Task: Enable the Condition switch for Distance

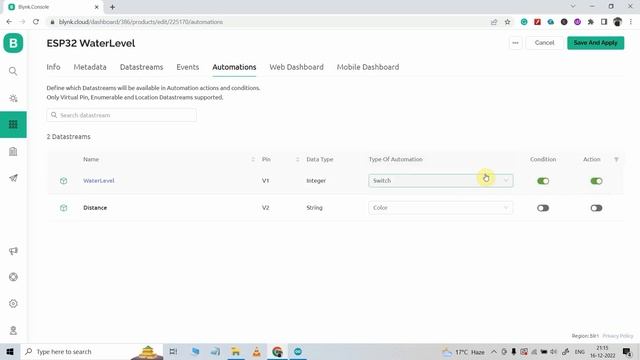Action: coord(543,208)
